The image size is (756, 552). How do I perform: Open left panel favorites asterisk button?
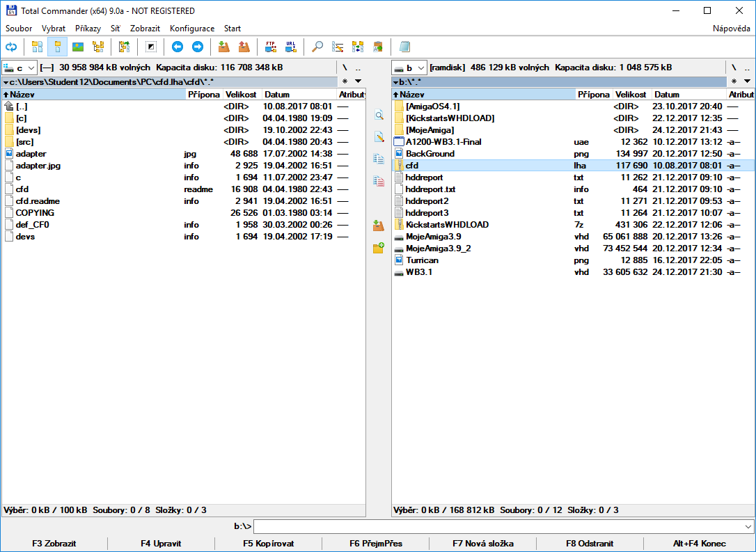345,81
